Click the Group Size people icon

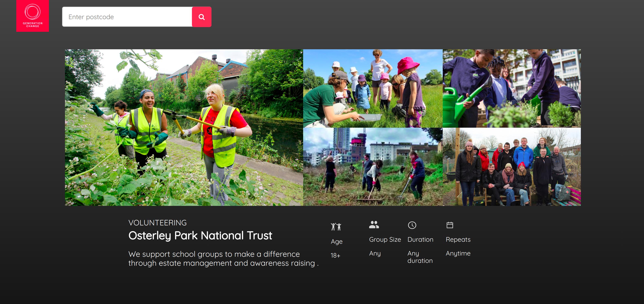click(x=374, y=225)
